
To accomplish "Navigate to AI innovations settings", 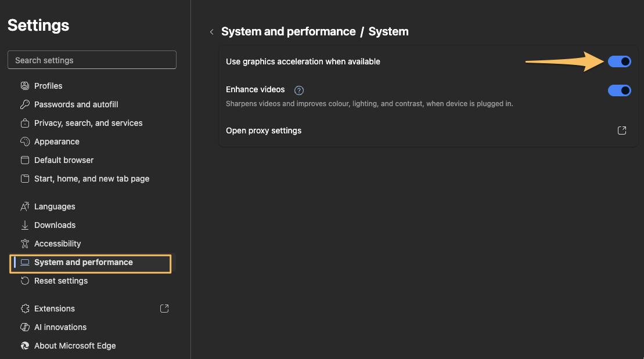I will click(60, 327).
